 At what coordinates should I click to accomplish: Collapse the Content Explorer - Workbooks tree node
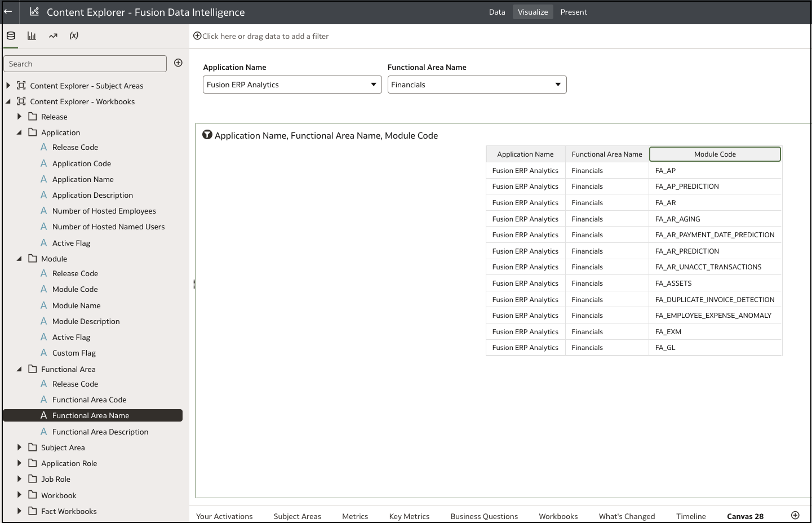tap(8, 101)
